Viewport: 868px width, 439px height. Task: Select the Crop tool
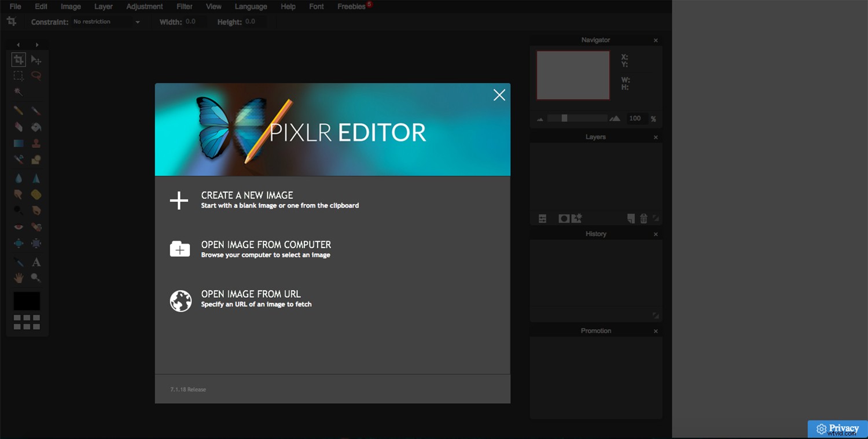[x=18, y=59]
